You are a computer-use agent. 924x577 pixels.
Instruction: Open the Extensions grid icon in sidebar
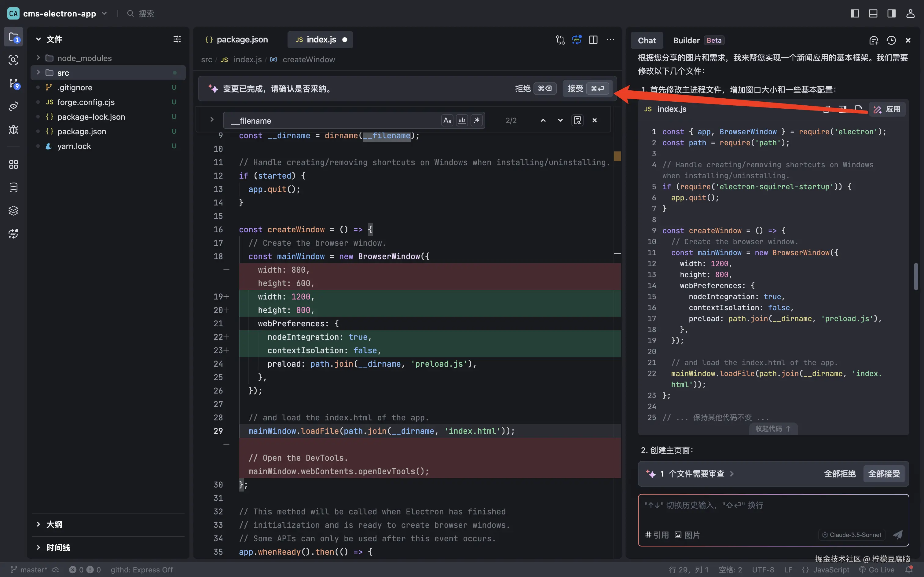14,165
